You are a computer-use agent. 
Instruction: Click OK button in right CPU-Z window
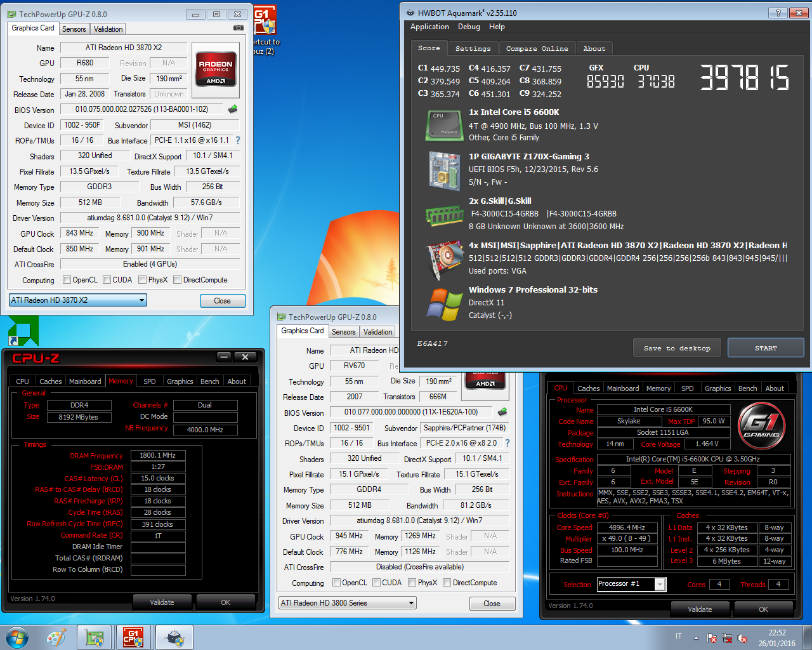pos(764,609)
